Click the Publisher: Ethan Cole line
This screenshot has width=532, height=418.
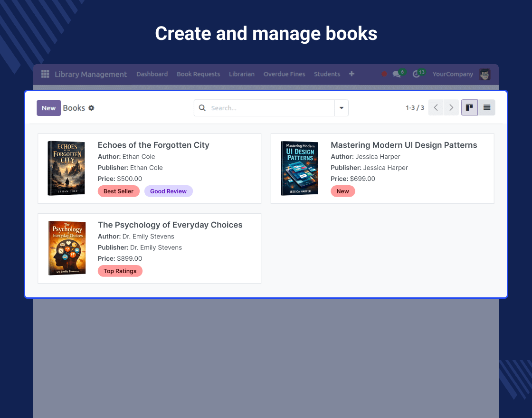click(x=130, y=168)
